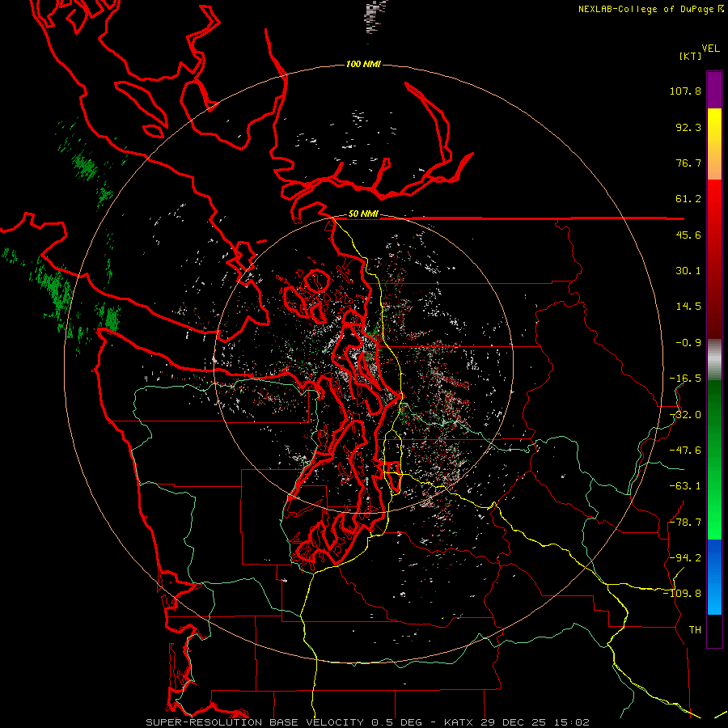The width and height of the screenshot is (728, 728).
Task: Click the 14.5 velocity scale value
Action: 688,307
